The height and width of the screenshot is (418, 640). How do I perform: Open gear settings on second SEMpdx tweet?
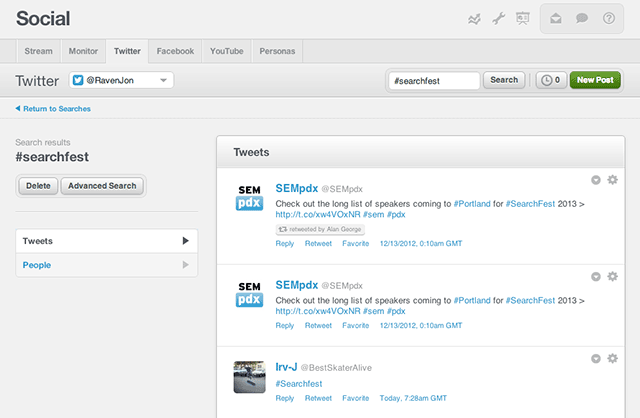[x=612, y=276]
